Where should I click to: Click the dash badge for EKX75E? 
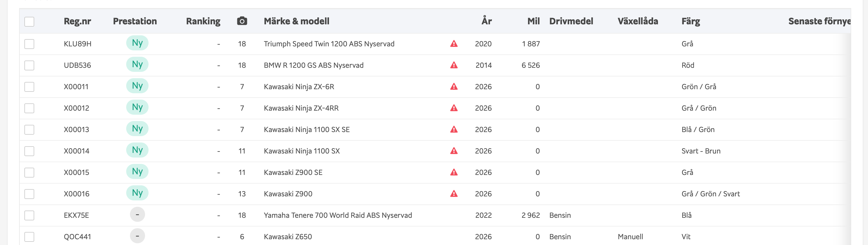click(x=137, y=215)
